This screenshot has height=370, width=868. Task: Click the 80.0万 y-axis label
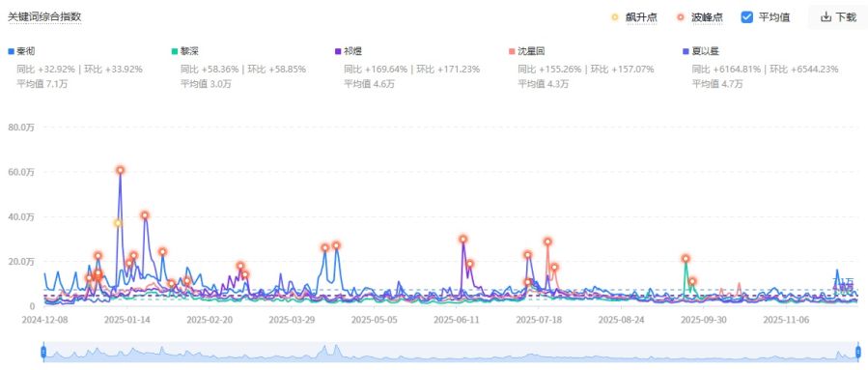21,128
